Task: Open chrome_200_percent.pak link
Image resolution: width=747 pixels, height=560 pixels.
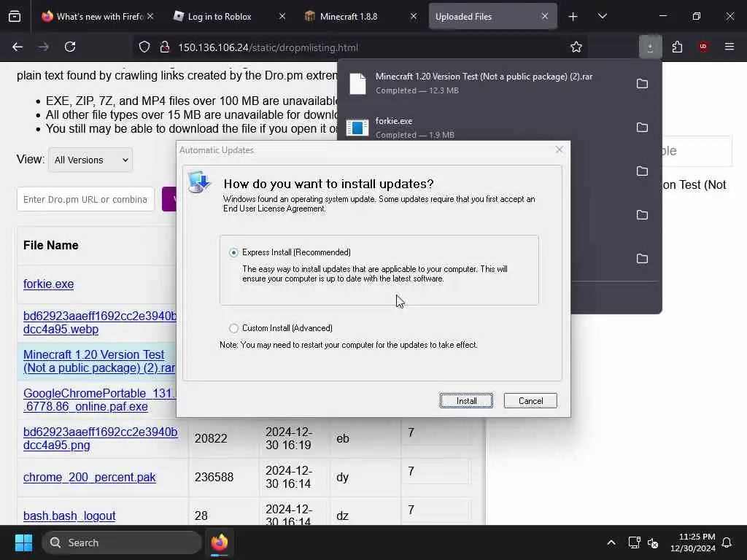Action: tap(90, 477)
